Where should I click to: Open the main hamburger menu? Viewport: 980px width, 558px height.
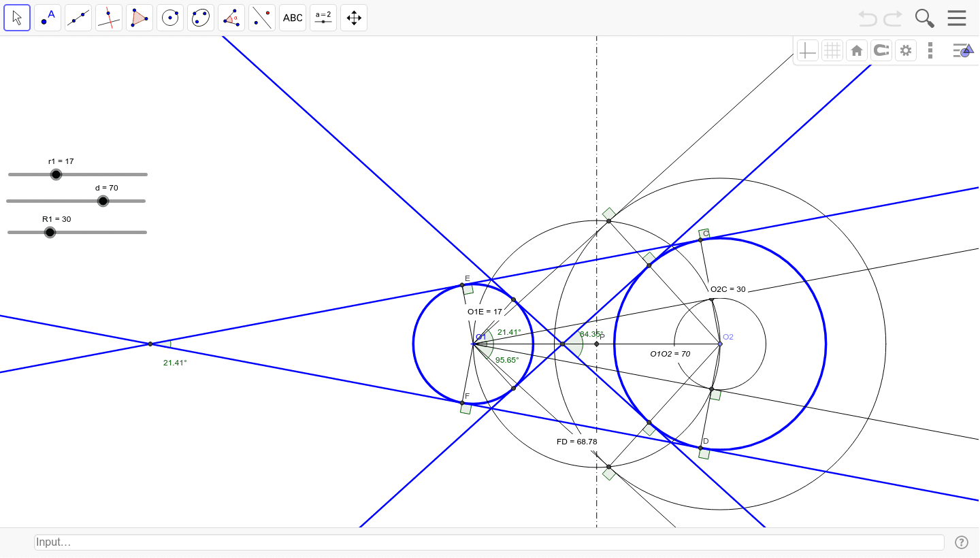click(957, 18)
